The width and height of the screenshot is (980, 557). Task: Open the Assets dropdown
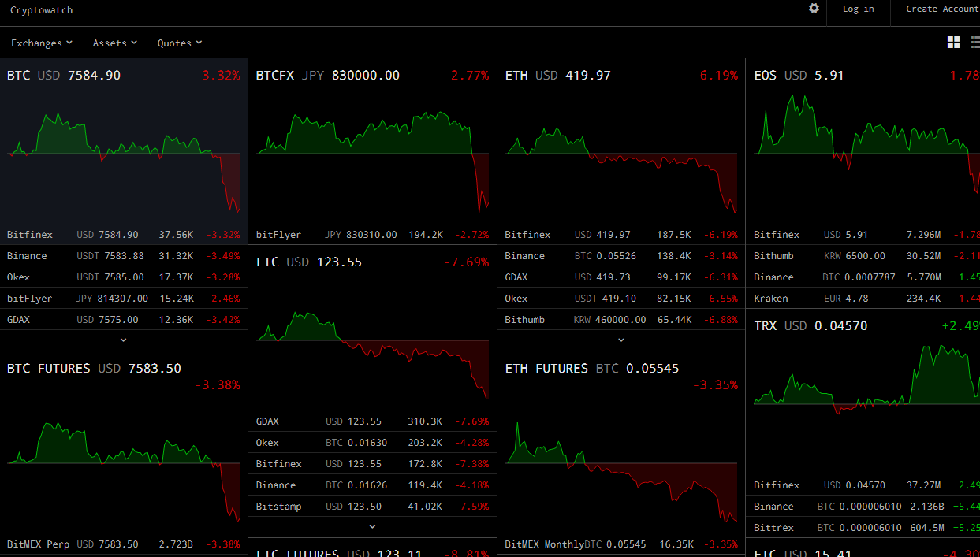coord(115,43)
